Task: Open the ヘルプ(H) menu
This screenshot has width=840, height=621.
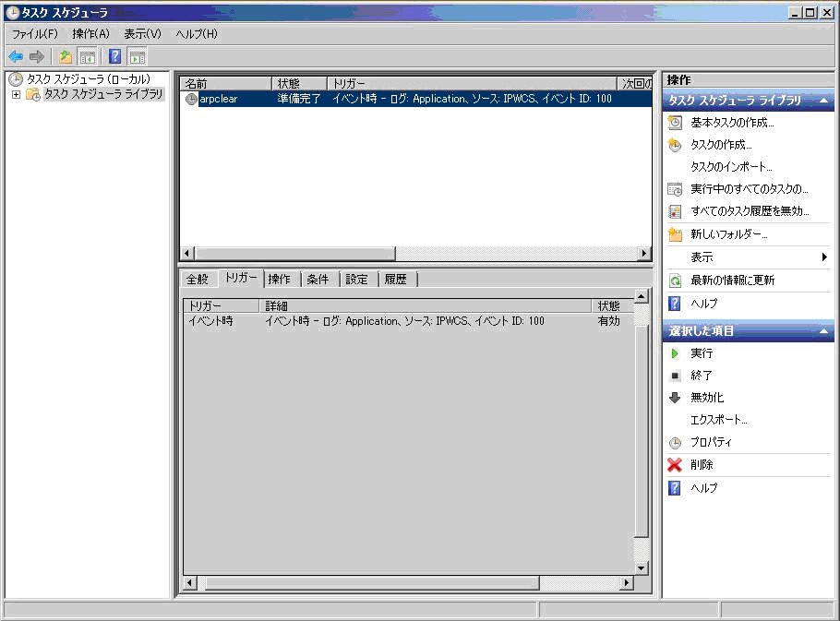Action: click(x=197, y=34)
